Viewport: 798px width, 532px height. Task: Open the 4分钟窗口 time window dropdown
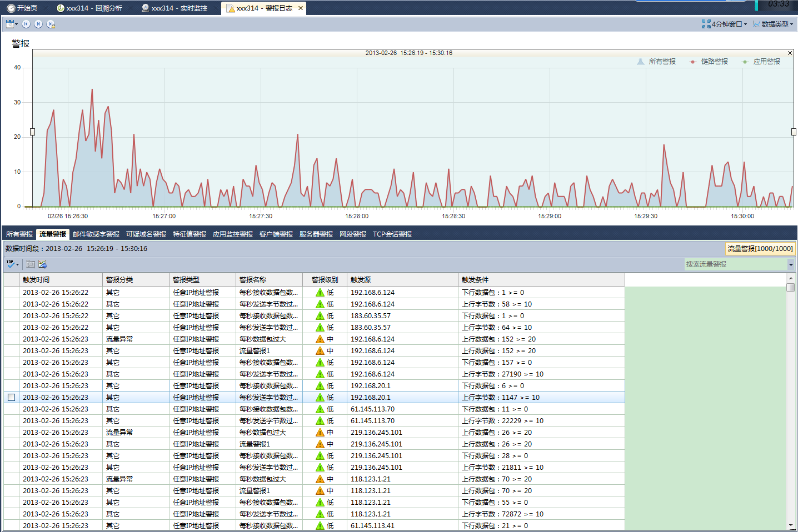coord(725,24)
